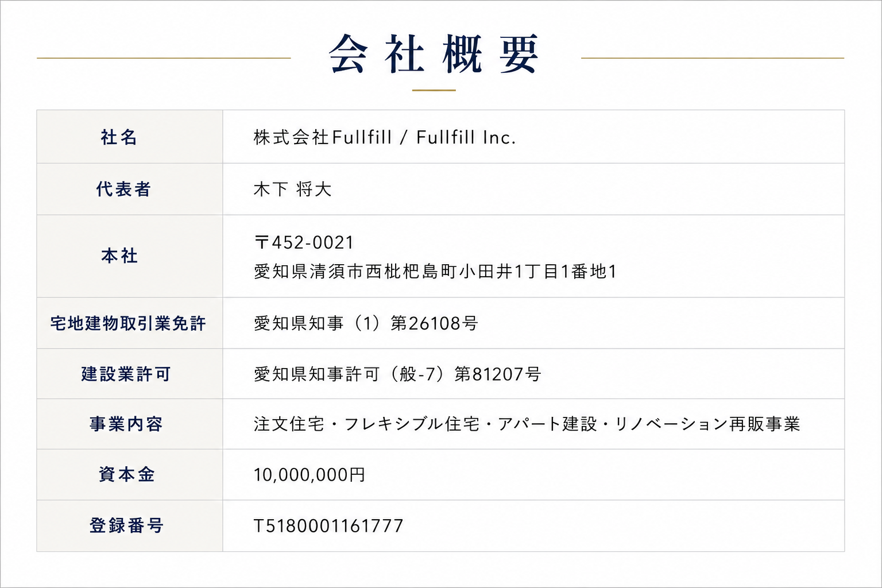Click capital amount 10,000,000円

tap(310, 475)
